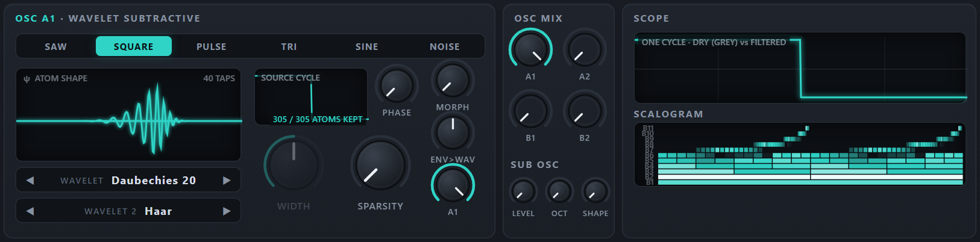
Task: Click the OSC MIX B2 knob
Action: click(x=585, y=111)
